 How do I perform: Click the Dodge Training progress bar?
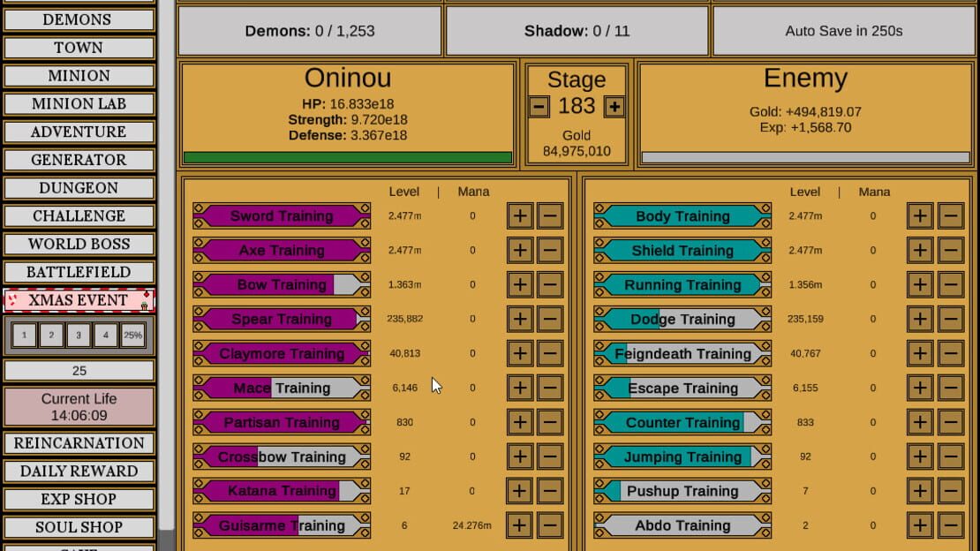(682, 319)
